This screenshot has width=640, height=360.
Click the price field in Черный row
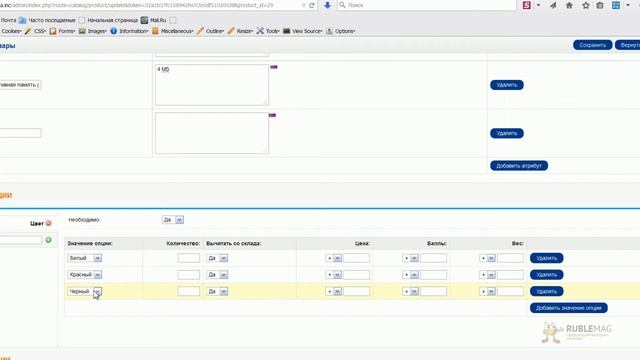(x=356, y=291)
